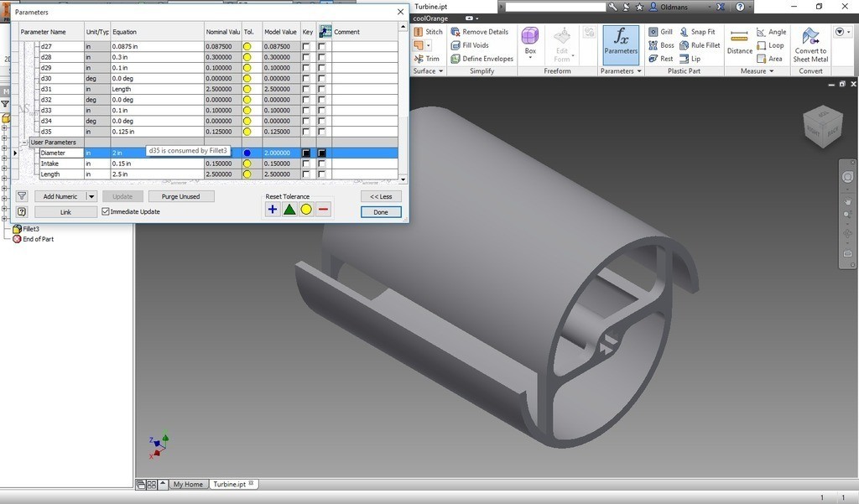
Task: Reset tolerance to lower red minus
Action: click(x=323, y=210)
